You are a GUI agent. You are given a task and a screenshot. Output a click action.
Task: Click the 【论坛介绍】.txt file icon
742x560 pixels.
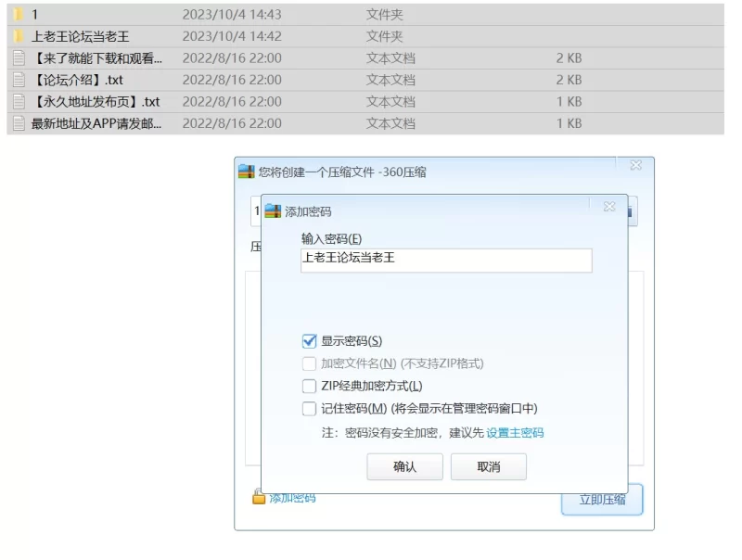click(x=19, y=80)
